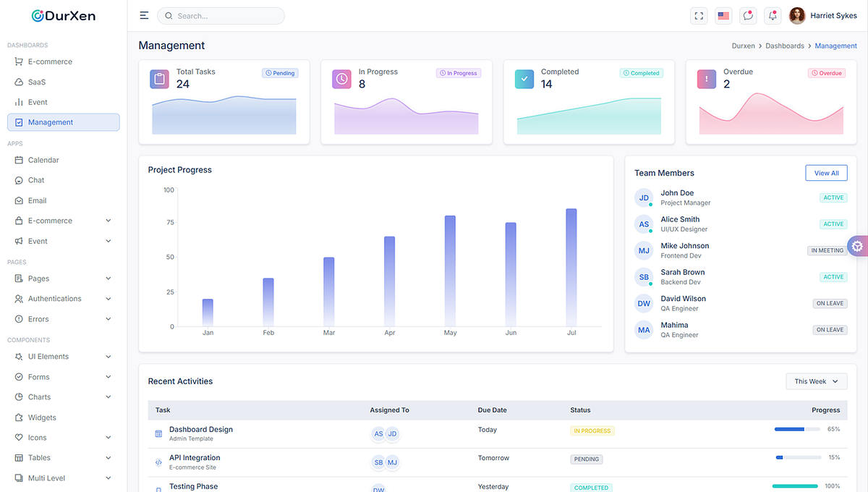Screen dimensions: 868x492
Task: Expand the Authentications section
Action: (x=53, y=298)
